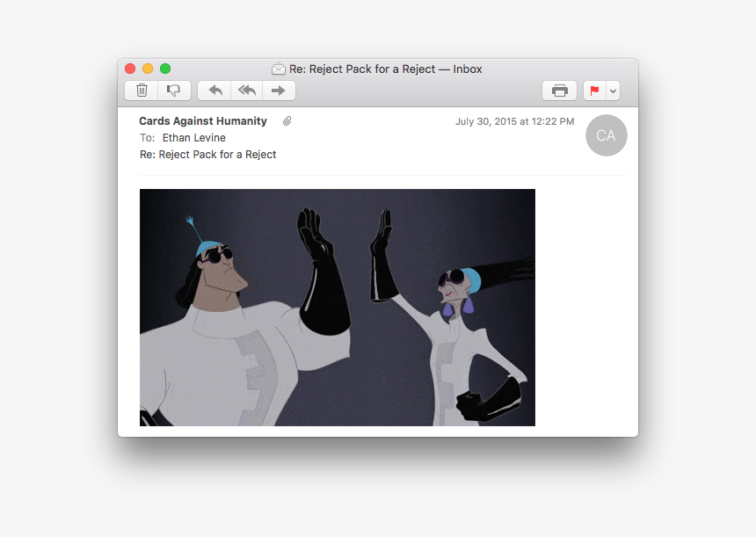Click subject line Re: Reject Pack for a Reject
756x537 pixels.
click(207, 155)
